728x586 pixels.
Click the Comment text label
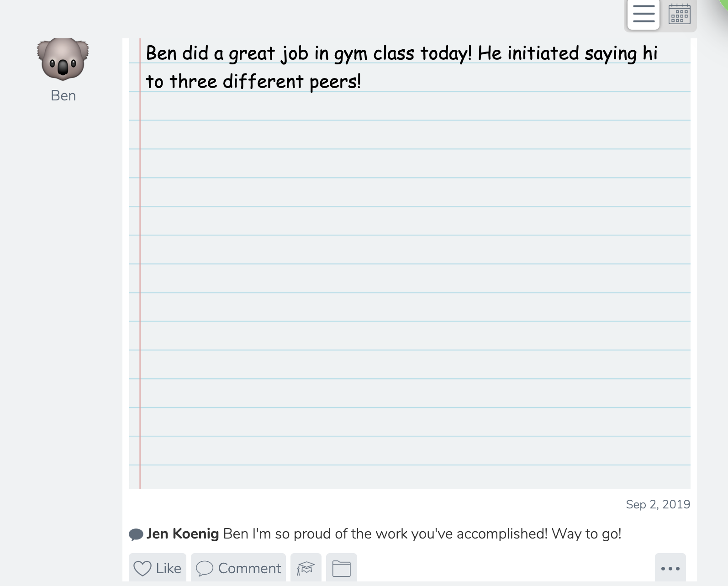pyautogui.click(x=249, y=568)
